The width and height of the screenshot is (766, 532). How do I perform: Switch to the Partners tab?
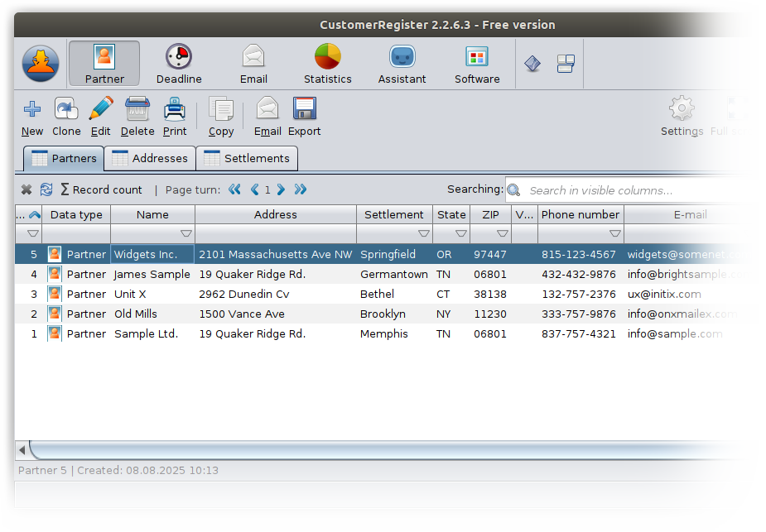[x=64, y=158]
